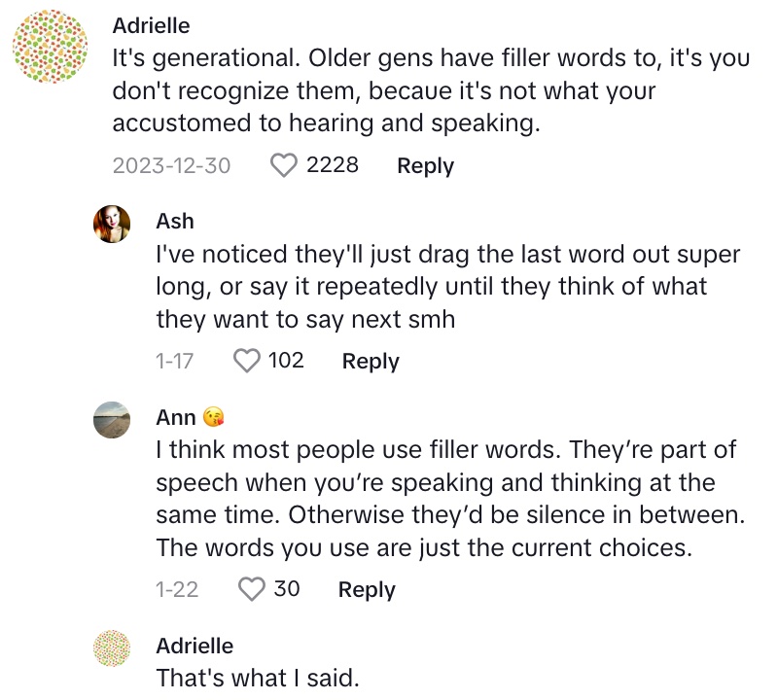The height and width of the screenshot is (700, 778).
Task: Open Ash's username link
Action: click(175, 222)
